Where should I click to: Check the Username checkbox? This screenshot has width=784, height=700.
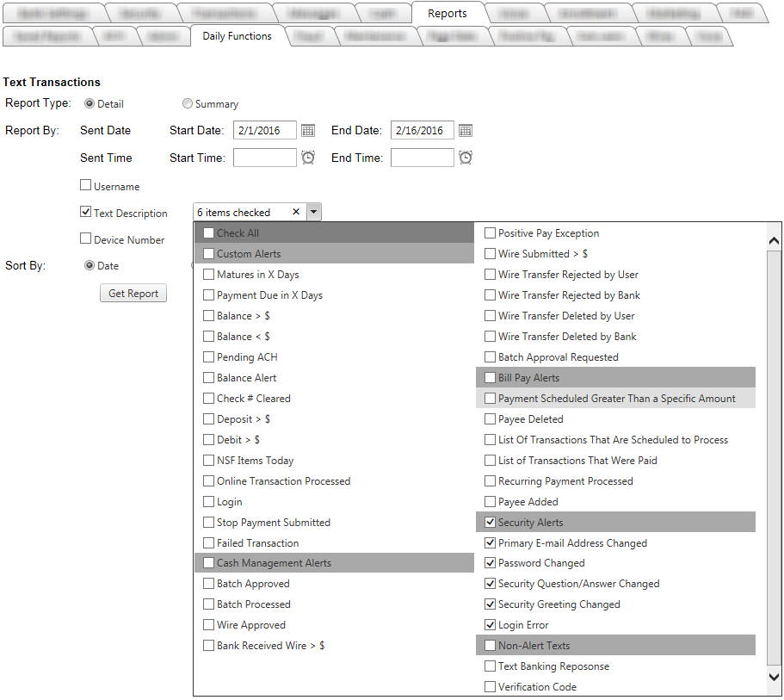(85, 185)
